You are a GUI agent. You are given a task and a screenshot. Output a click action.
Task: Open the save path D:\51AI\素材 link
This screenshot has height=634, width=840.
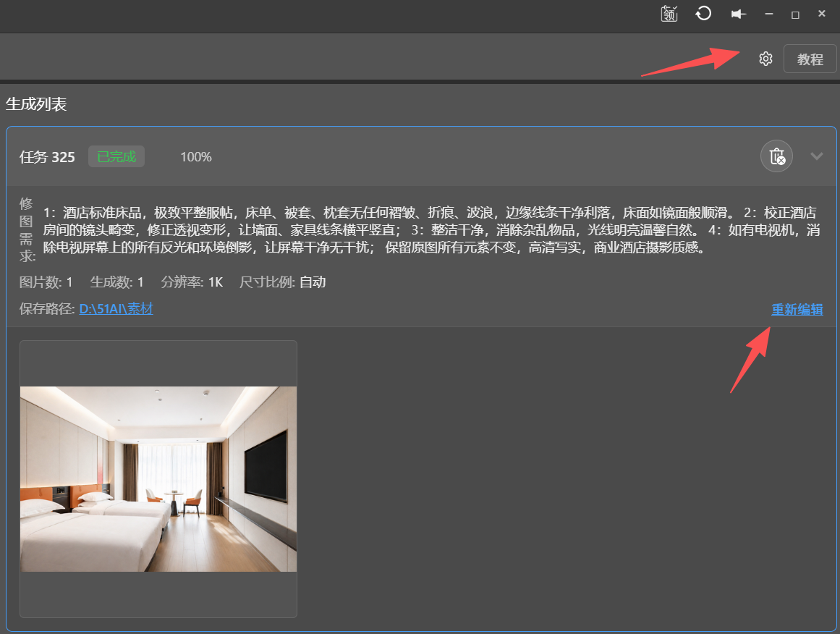tap(116, 309)
